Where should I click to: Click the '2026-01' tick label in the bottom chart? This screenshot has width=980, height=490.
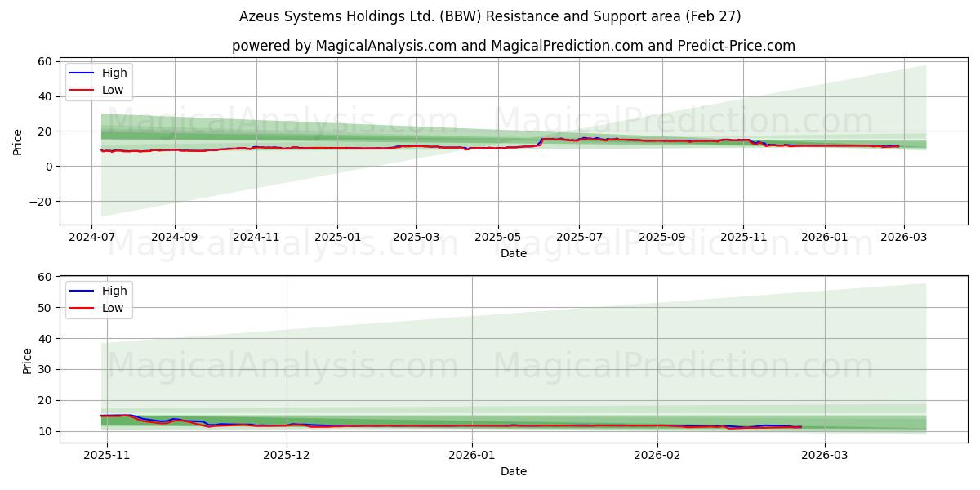(472, 456)
